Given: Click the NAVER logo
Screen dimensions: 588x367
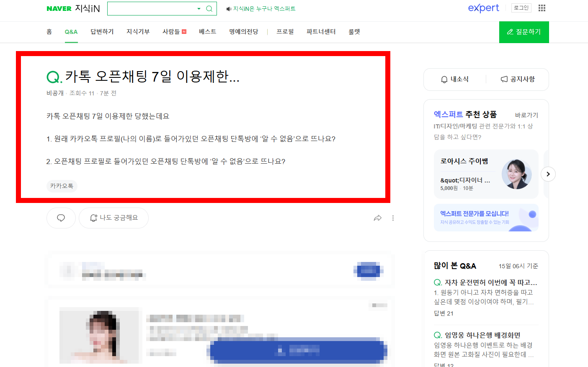Looking at the screenshot, I should [59, 9].
